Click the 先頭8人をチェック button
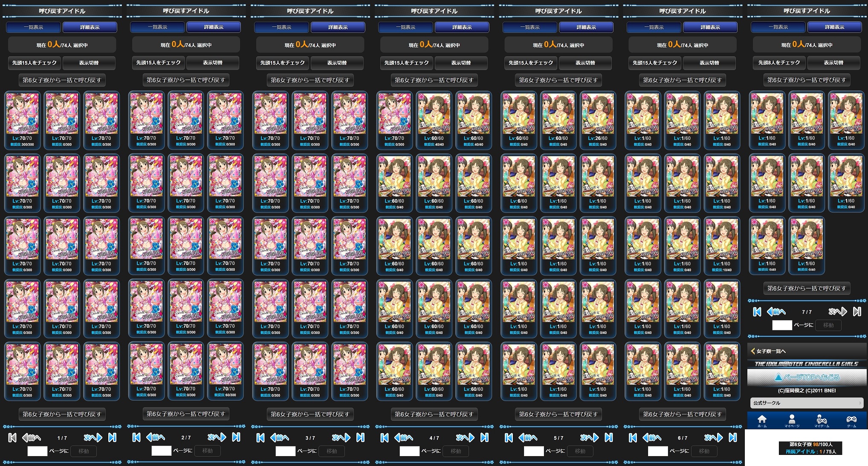 [779, 63]
